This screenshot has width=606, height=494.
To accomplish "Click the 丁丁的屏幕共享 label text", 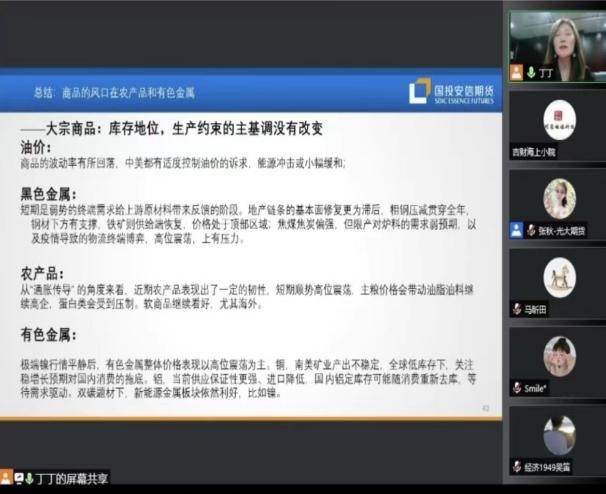I will [x=72, y=476].
